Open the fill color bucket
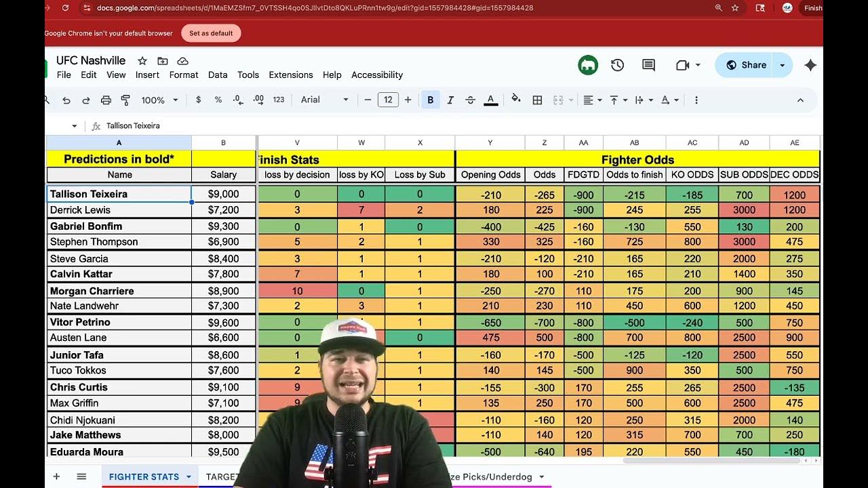This screenshot has height=488, width=868. (516, 100)
